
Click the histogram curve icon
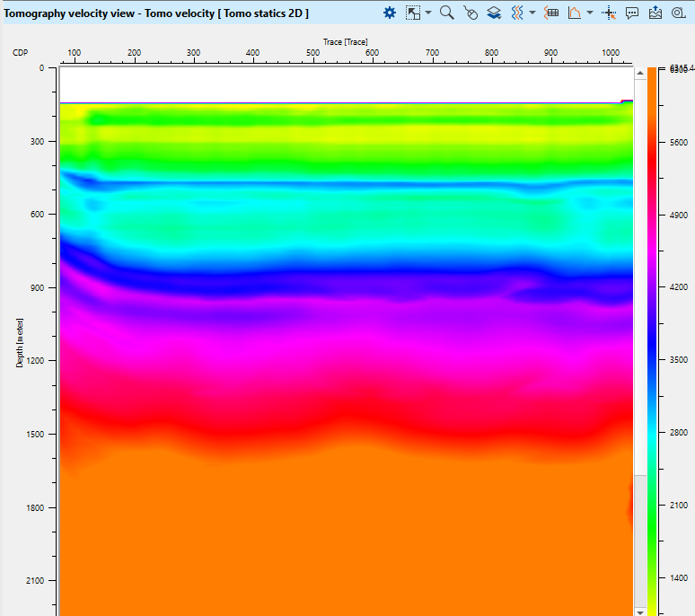[575, 13]
